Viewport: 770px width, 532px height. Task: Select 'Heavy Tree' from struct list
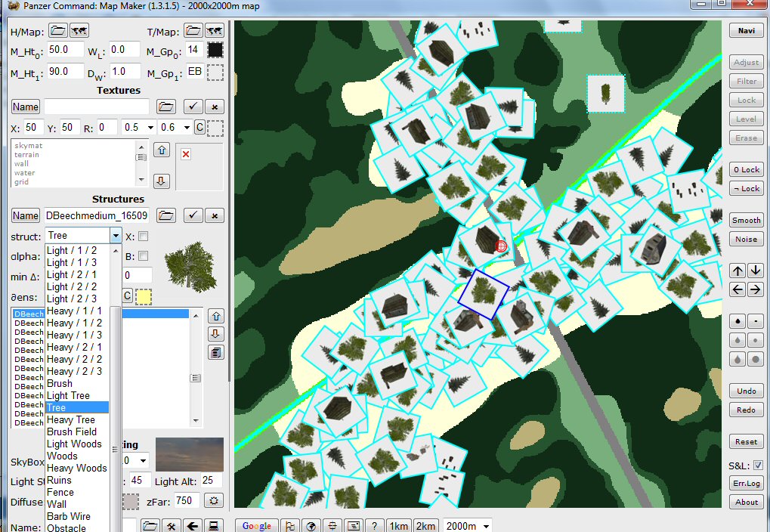pos(71,419)
